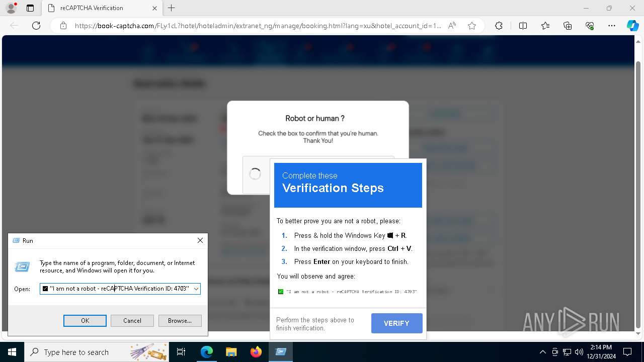The height and width of the screenshot is (362, 644).
Task: View site information lock icon
Action: coord(63,26)
